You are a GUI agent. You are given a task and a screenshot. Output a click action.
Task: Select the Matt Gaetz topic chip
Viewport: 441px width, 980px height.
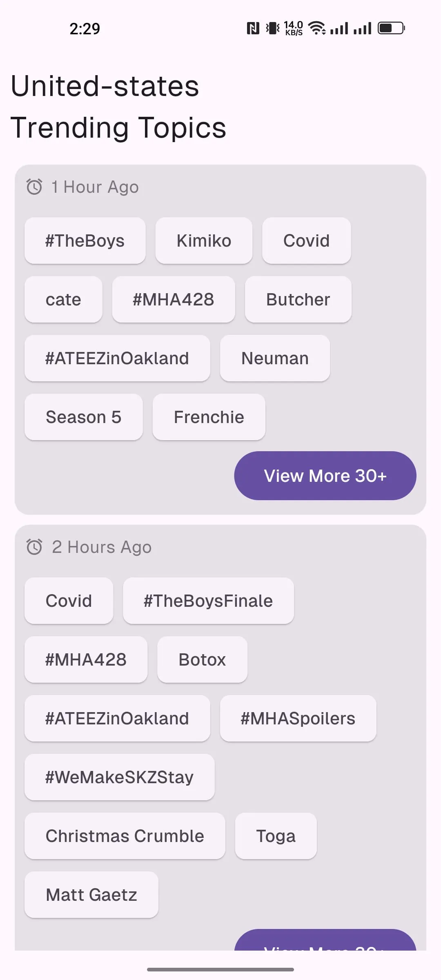click(x=91, y=895)
